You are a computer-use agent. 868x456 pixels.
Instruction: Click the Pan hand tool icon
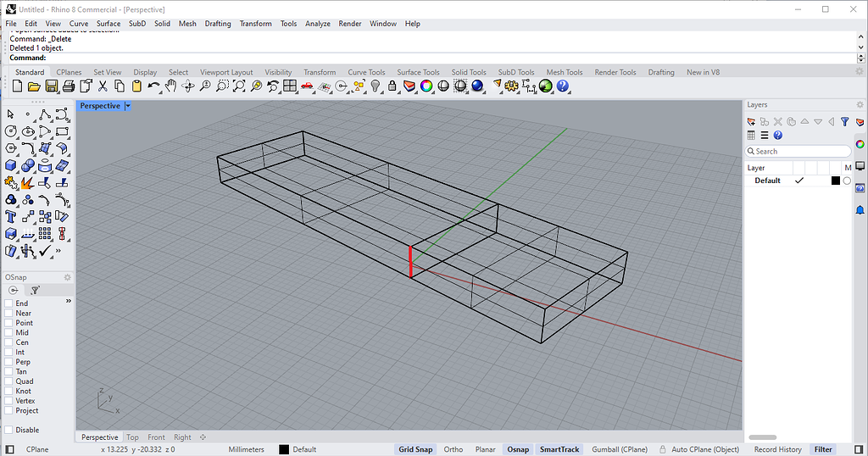(x=170, y=86)
